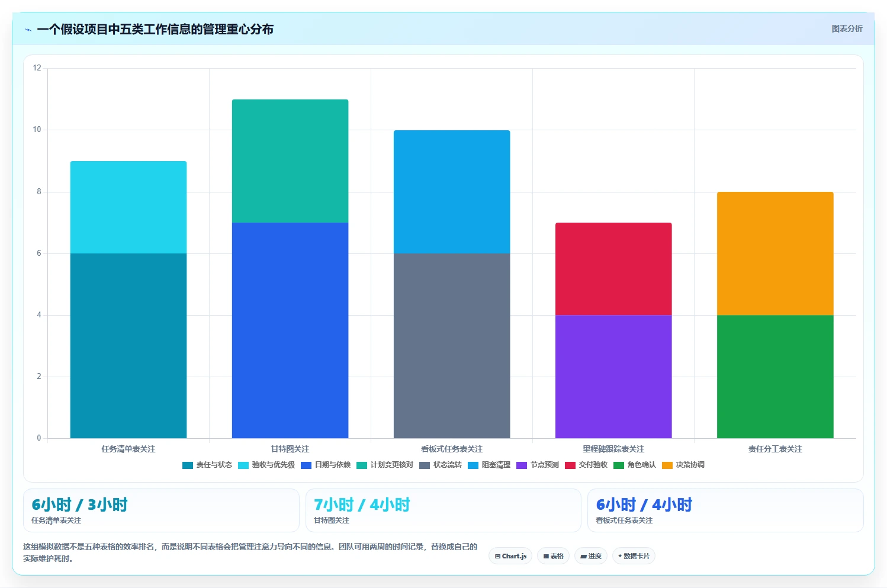The height and width of the screenshot is (588, 887).
Task: Click the 进度 tag chip
Action: pyautogui.click(x=591, y=556)
